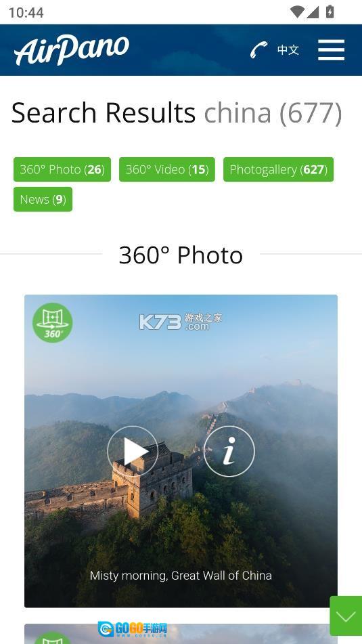Viewport: 362px width, 644px height.
Task: Filter results by 360° Photo (26)
Action: pyautogui.click(x=62, y=169)
